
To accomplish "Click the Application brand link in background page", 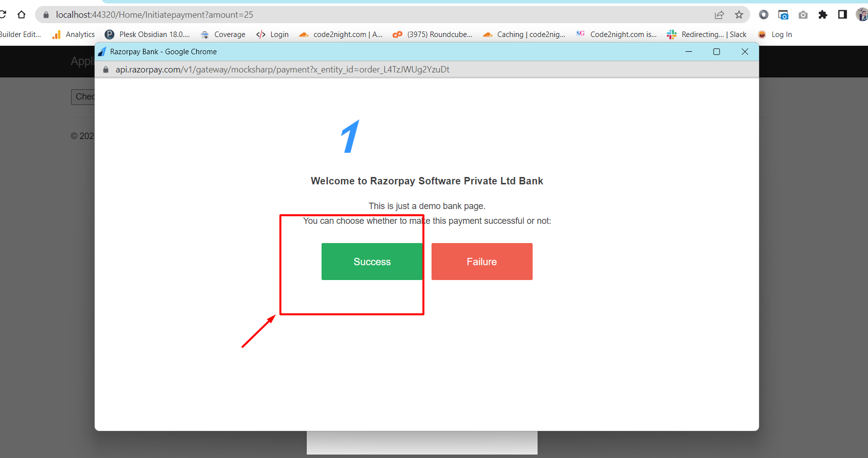I will (x=82, y=62).
